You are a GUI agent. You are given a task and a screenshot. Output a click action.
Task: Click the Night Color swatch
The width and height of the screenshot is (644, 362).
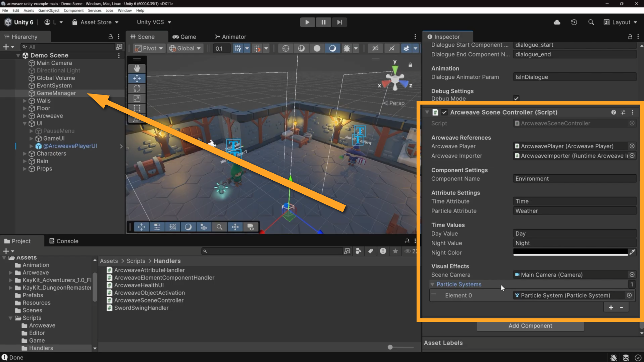click(570, 252)
